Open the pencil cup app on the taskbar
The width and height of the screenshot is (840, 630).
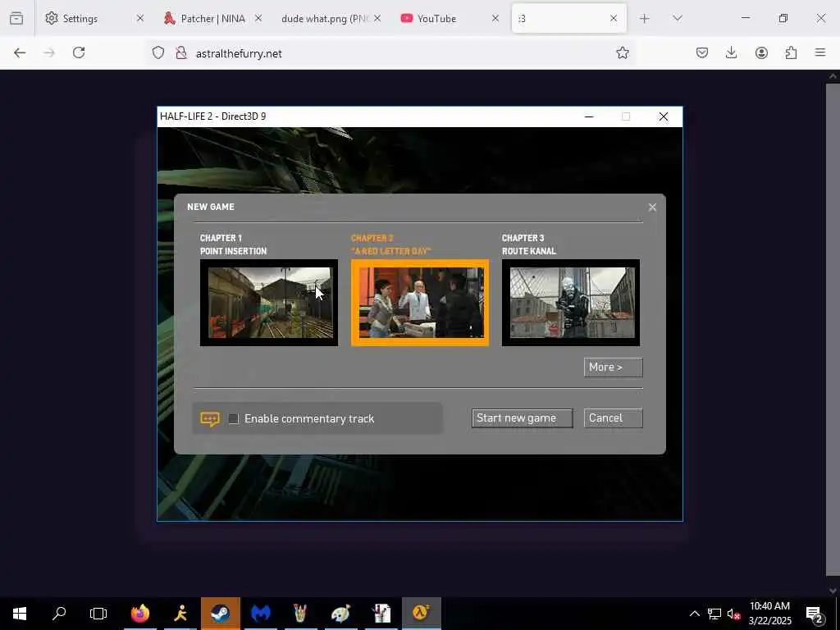pyautogui.click(x=300, y=613)
